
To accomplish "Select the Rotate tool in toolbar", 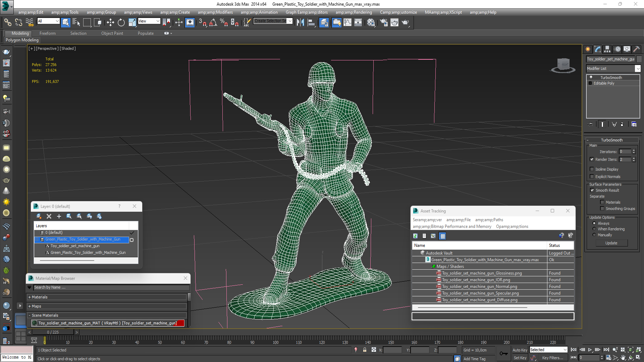I will click(121, 22).
